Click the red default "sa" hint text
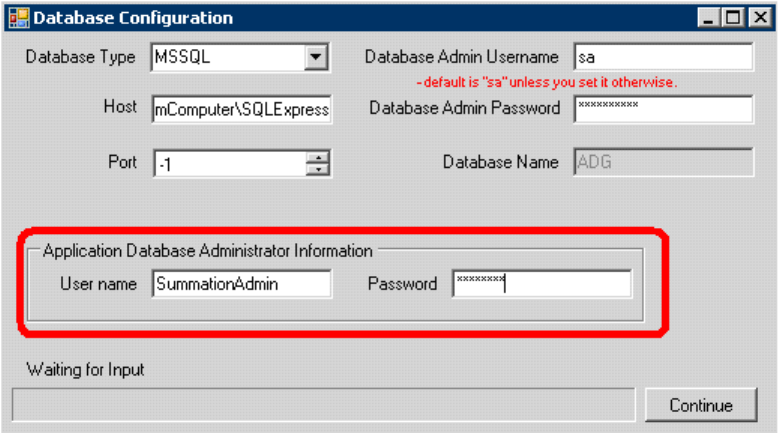Image resolution: width=779 pixels, height=433 pixels. [546, 82]
